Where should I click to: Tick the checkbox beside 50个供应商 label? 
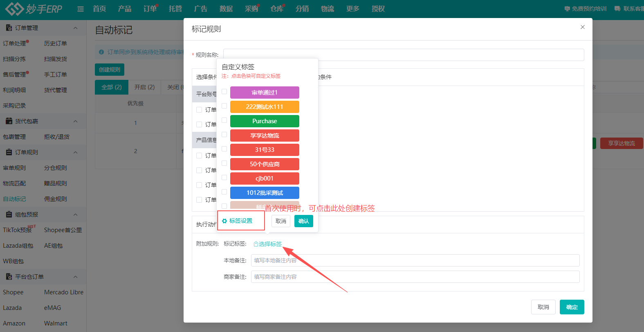pyautogui.click(x=224, y=163)
